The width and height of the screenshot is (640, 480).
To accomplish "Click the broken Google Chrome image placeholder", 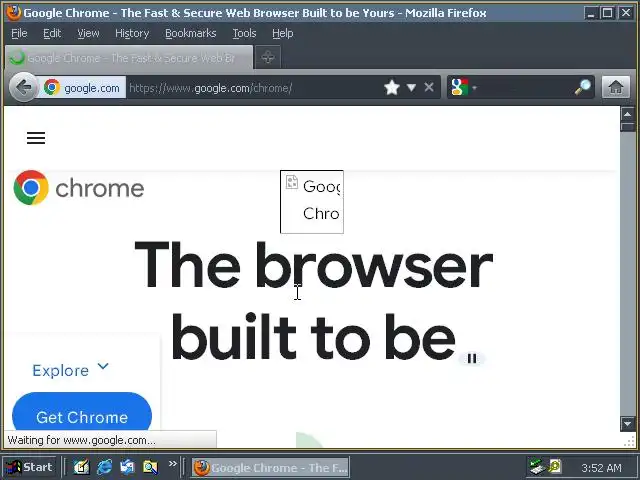I will tap(312, 202).
